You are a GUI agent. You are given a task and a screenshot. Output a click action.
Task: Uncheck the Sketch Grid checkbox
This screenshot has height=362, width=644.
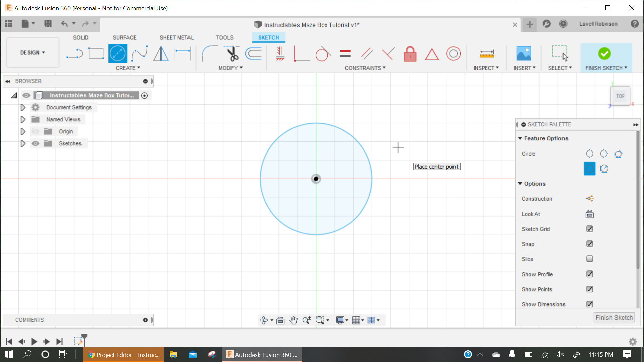point(590,229)
